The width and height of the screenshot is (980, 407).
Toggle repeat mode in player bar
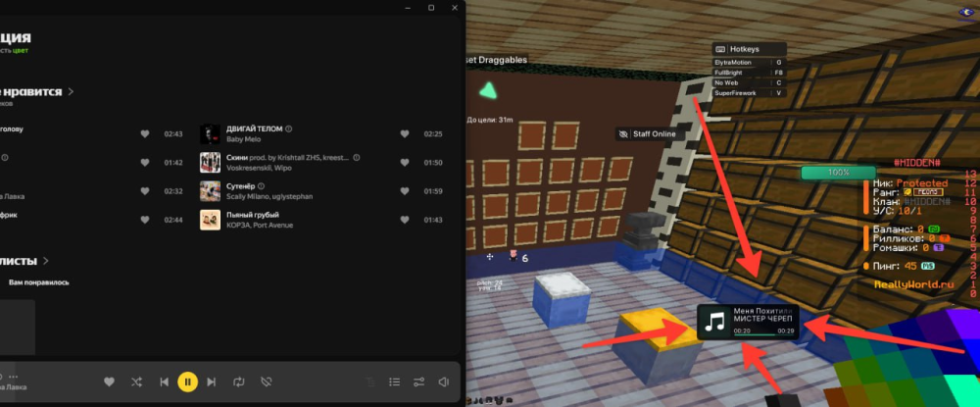coord(239,382)
